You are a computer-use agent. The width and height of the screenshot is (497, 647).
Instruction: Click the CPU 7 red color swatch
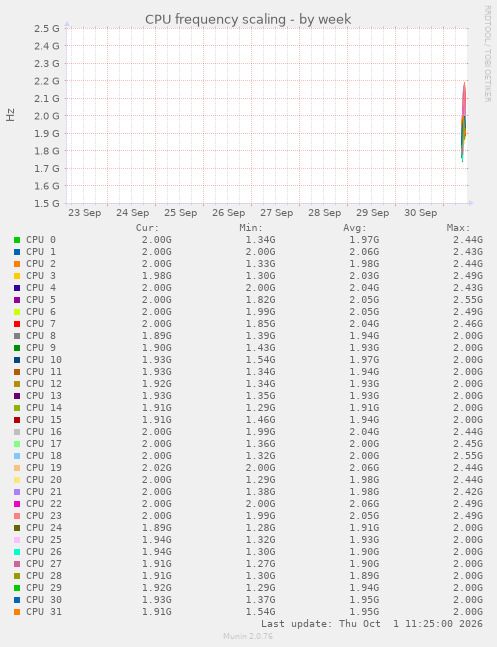pyautogui.click(x=17, y=324)
